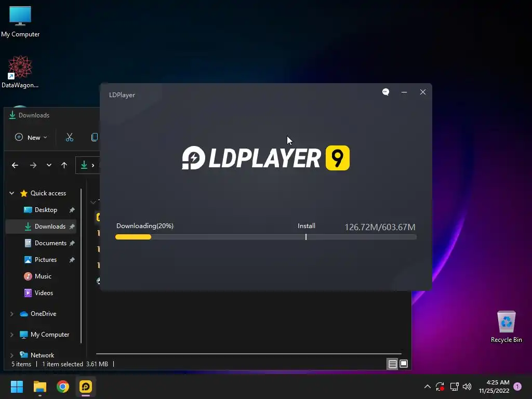Open the LDPlayer feedback chat icon

386,92
